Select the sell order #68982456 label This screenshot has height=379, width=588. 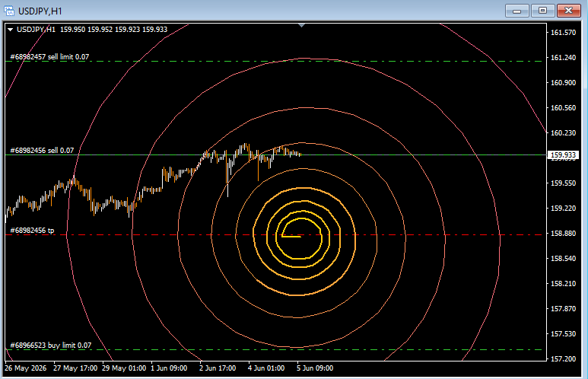(42, 151)
